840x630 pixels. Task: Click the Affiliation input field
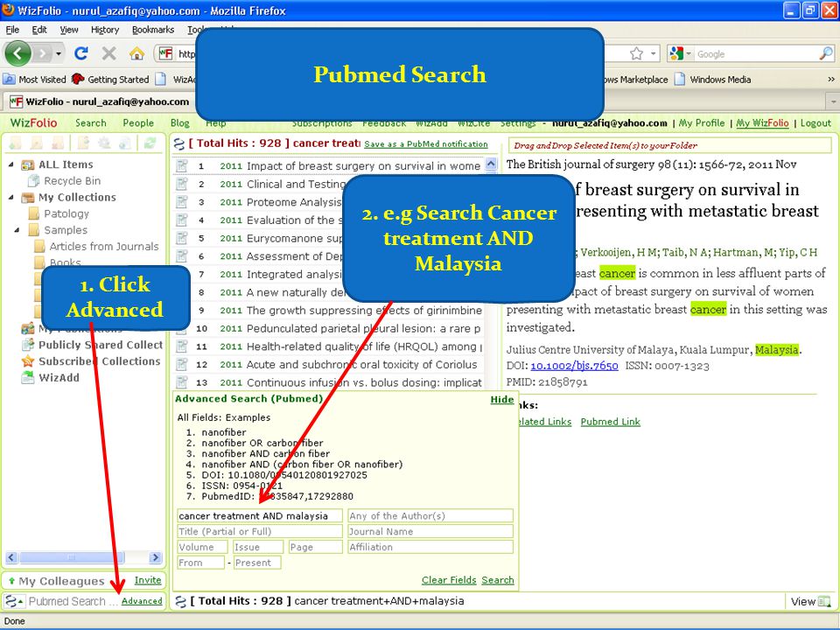[x=430, y=547]
